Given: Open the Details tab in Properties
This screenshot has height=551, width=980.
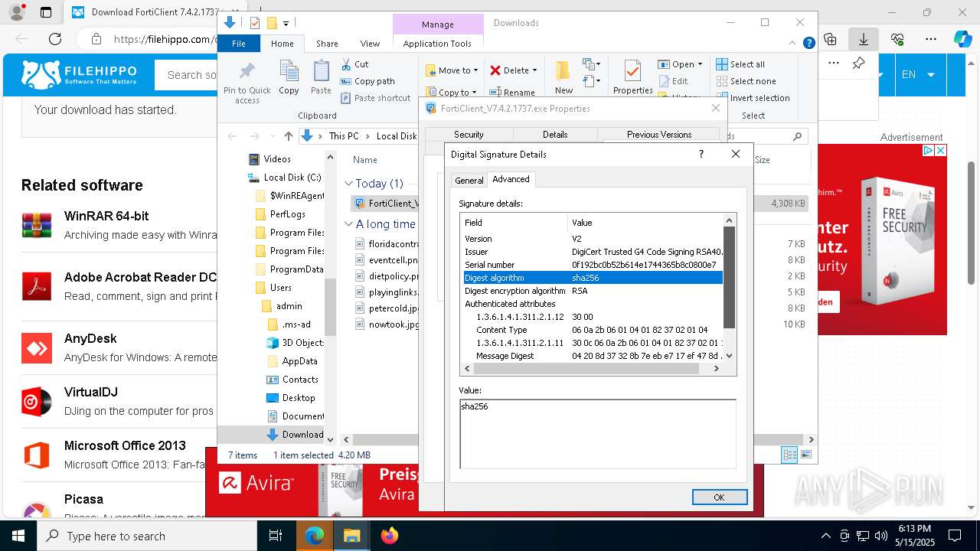Looking at the screenshot, I should (x=555, y=135).
